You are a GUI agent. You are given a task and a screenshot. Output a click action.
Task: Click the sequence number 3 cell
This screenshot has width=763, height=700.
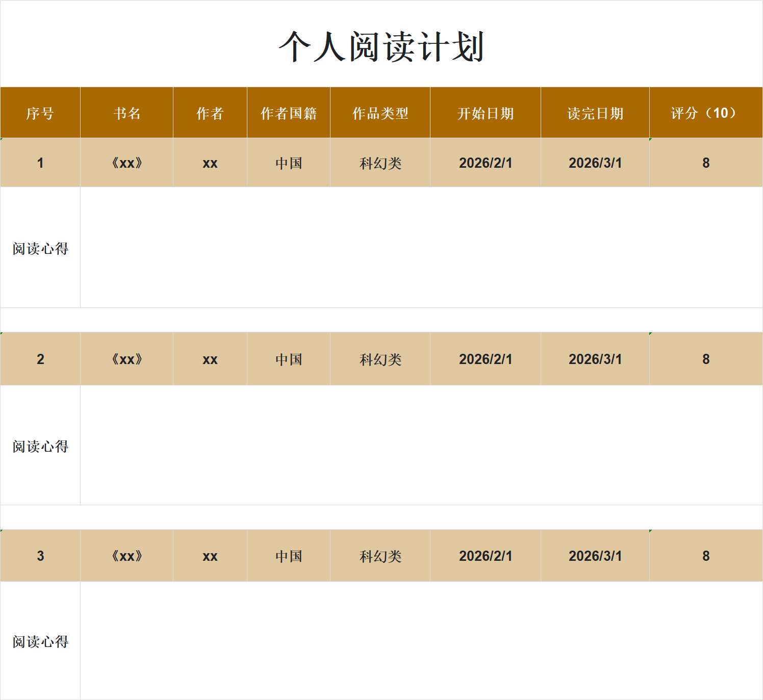pos(41,555)
